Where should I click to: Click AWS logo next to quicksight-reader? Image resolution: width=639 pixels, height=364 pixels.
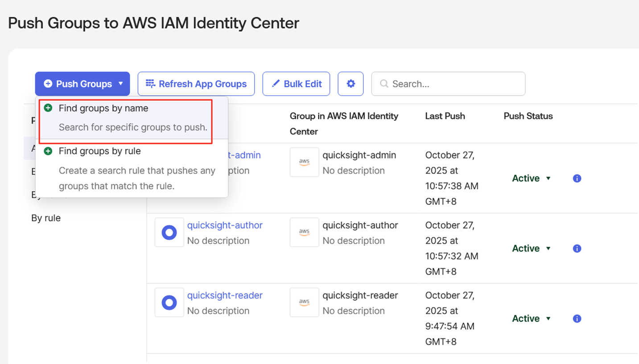tap(304, 303)
